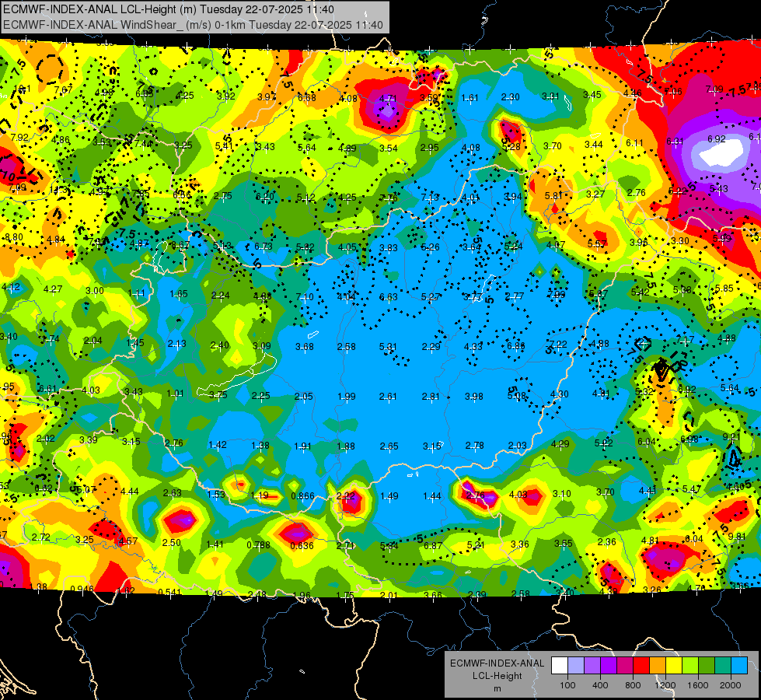The image size is (761, 700).
Task: Select the pure red legend swatch
Action: [x=641, y=666]
